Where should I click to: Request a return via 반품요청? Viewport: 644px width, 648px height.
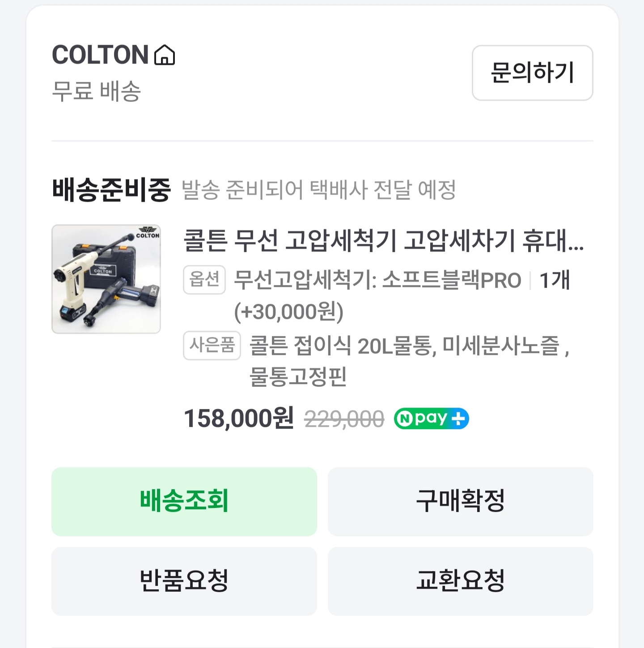(184, 581)
